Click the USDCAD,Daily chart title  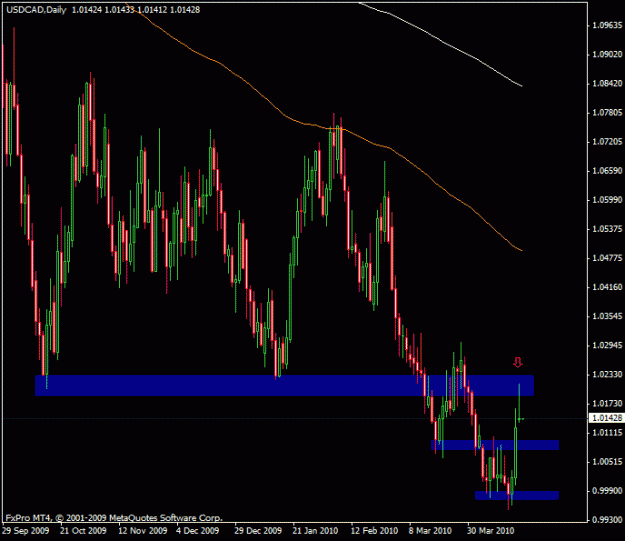coord(36,10)
